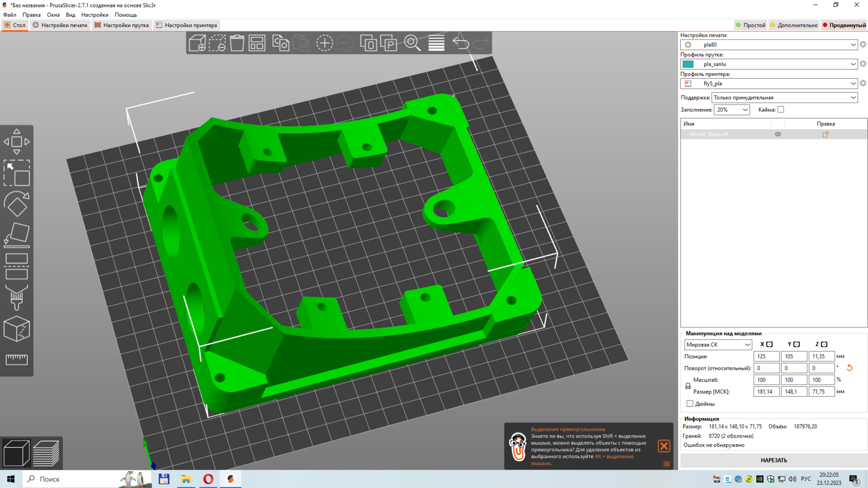The image size is (868, 488).
Task: Open printer profile dropdown fly5_pla
Action: coord(769,84)
